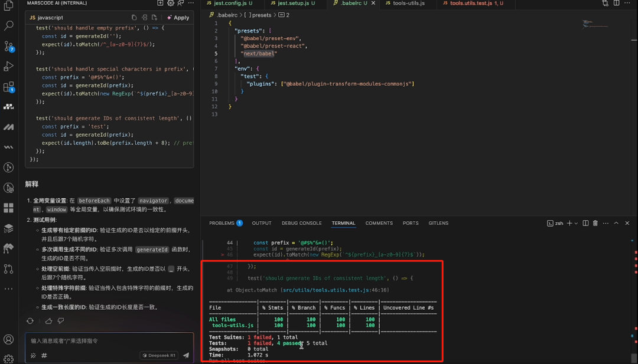
Task: Open the Run and Debug view
Action: (x=8, y=66)
